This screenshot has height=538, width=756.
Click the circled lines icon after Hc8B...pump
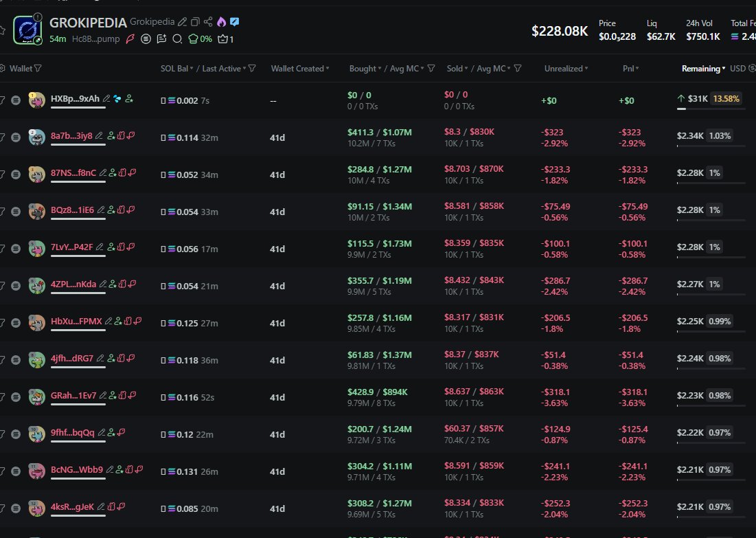tap(146, 39)
